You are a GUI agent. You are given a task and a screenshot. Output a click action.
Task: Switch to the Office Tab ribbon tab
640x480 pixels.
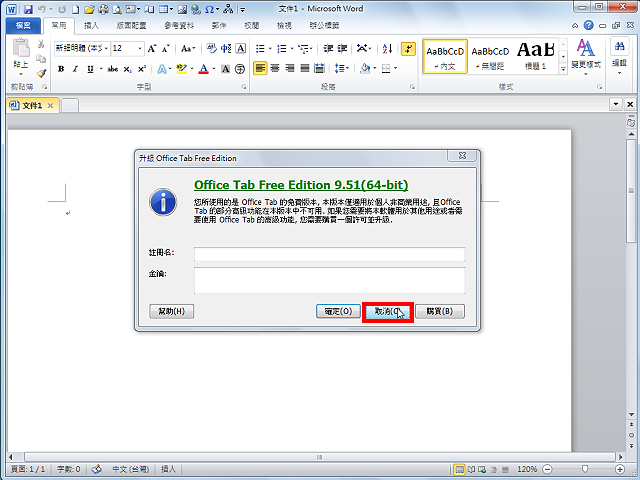click(324, 26)
